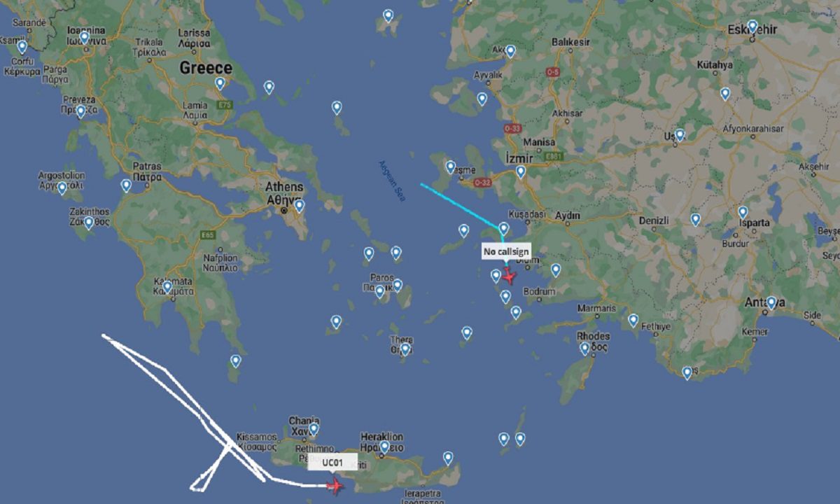Image resolution: width=840 pixels, height=504 pixels.
Task: Click the airport pin at Ioannina
Action: click(85, 37)
